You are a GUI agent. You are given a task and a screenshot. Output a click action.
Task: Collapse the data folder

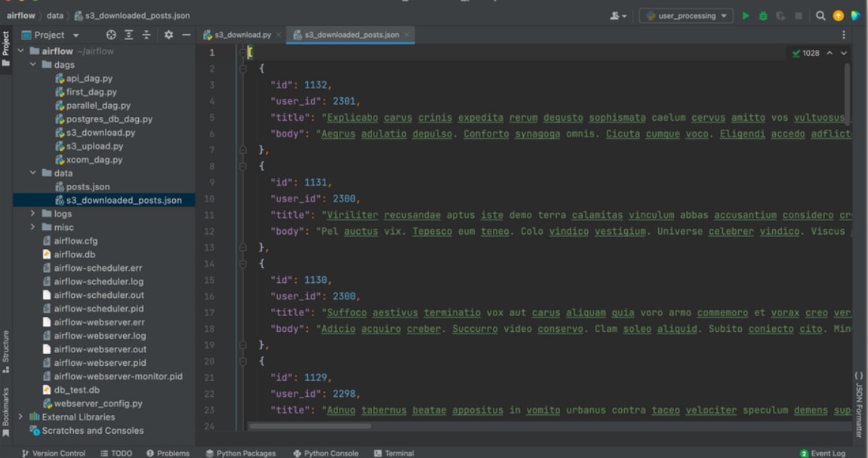tap(33, 173)
